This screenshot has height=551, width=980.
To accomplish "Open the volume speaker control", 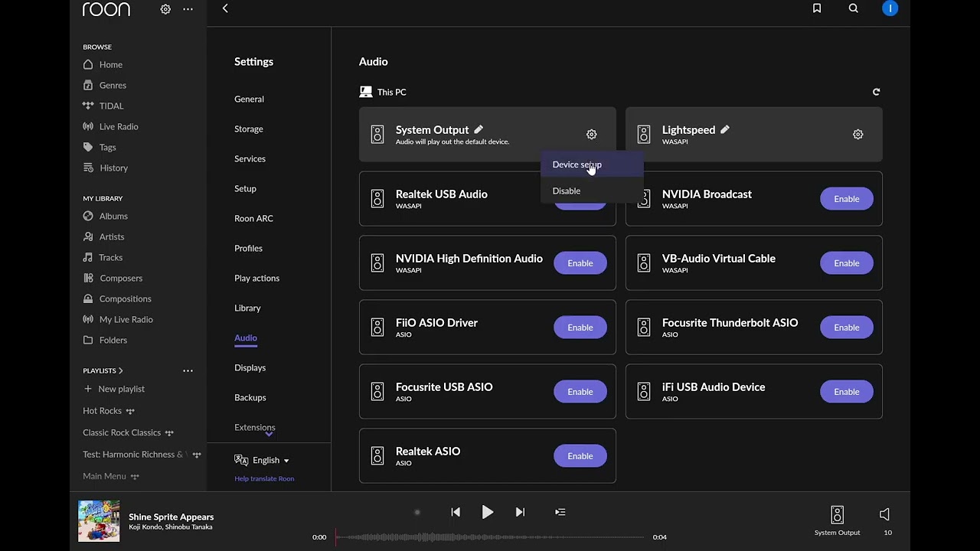I will click(885, 514).
